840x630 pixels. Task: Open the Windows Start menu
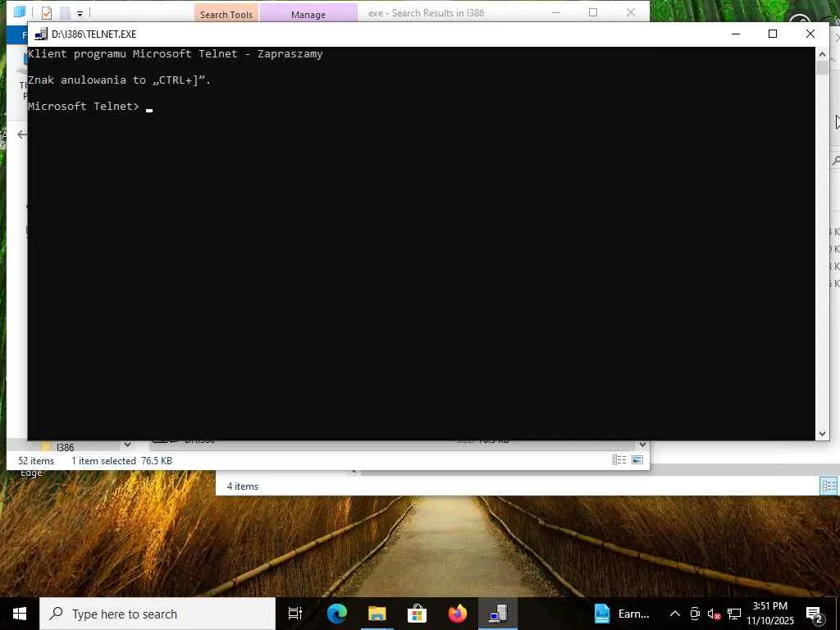[20, 614]
